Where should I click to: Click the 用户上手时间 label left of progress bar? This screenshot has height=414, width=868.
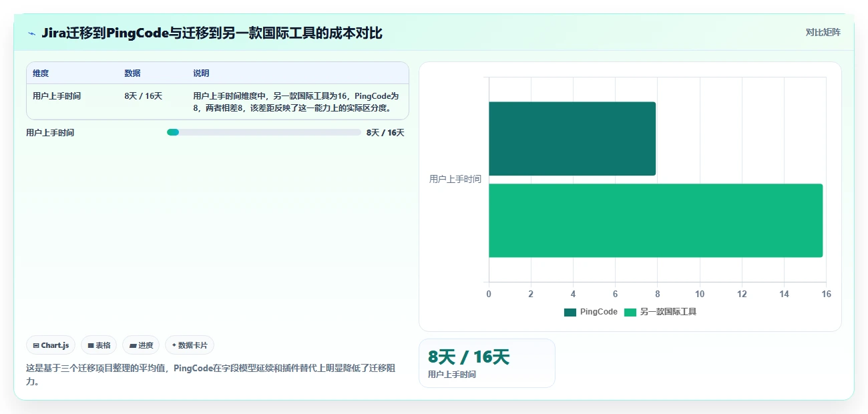pos(50,133)
